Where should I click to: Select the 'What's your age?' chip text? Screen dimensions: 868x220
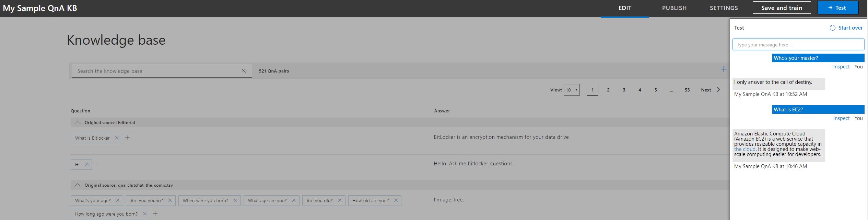click(93, 200)
